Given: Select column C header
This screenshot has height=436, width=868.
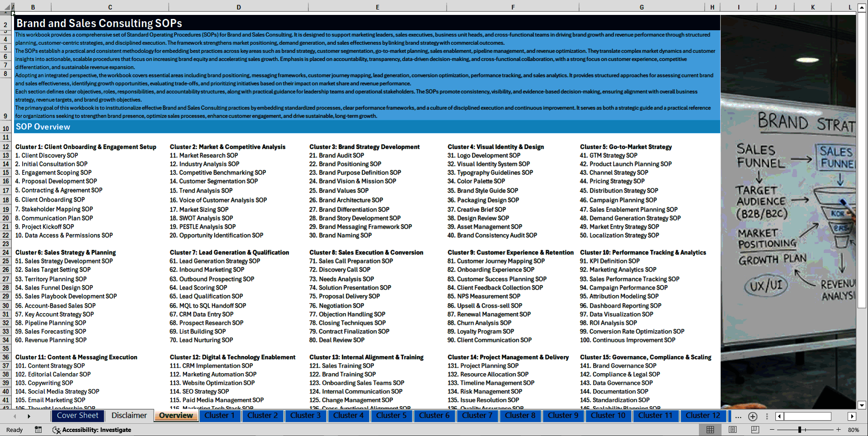Looking at the screenshot, I should [110, 7].
